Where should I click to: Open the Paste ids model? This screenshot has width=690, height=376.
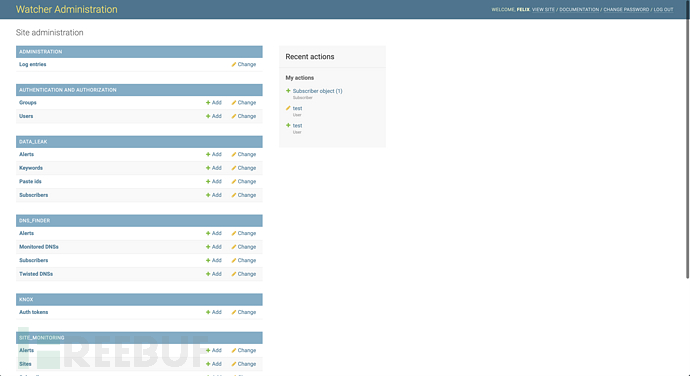click(30, 181)
